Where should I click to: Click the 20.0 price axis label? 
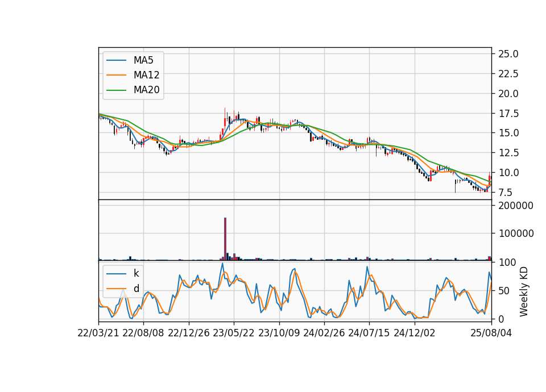(508, 94)
